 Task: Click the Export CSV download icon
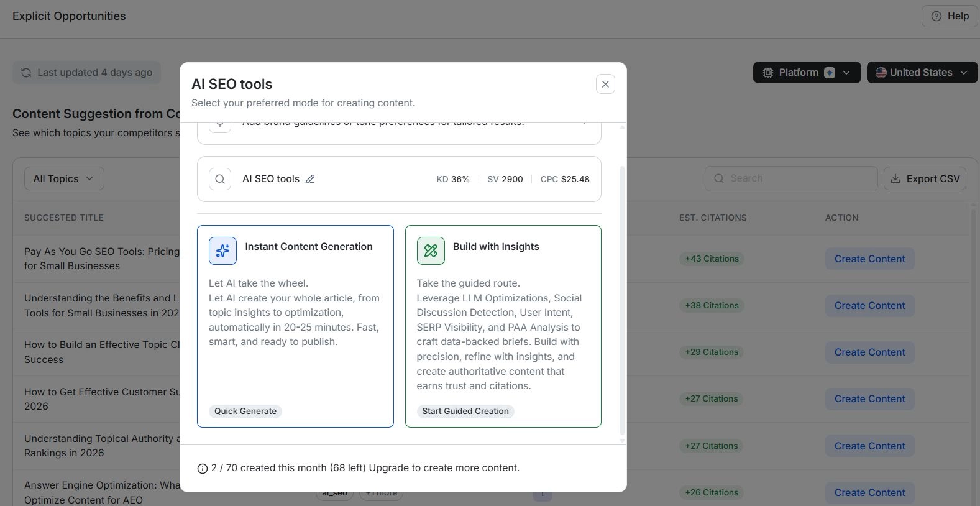click(x=895, y=178)
